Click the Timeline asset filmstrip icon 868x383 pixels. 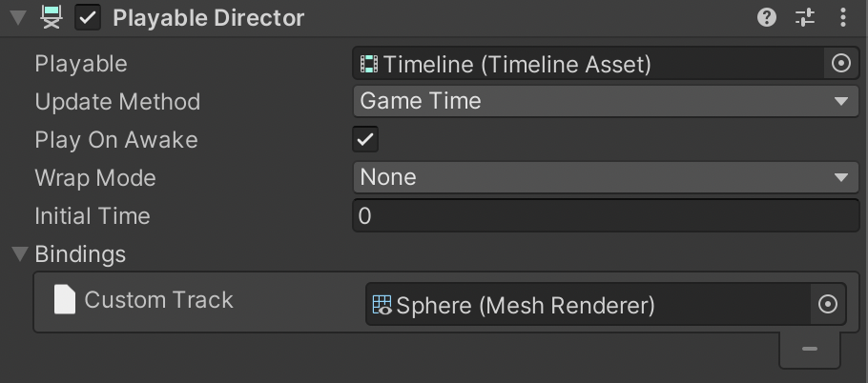pyautogui.click(x=369, y=64)
